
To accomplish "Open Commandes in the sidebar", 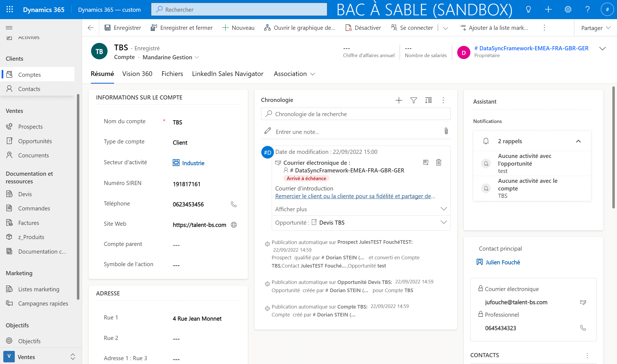I will click(38, 208).
